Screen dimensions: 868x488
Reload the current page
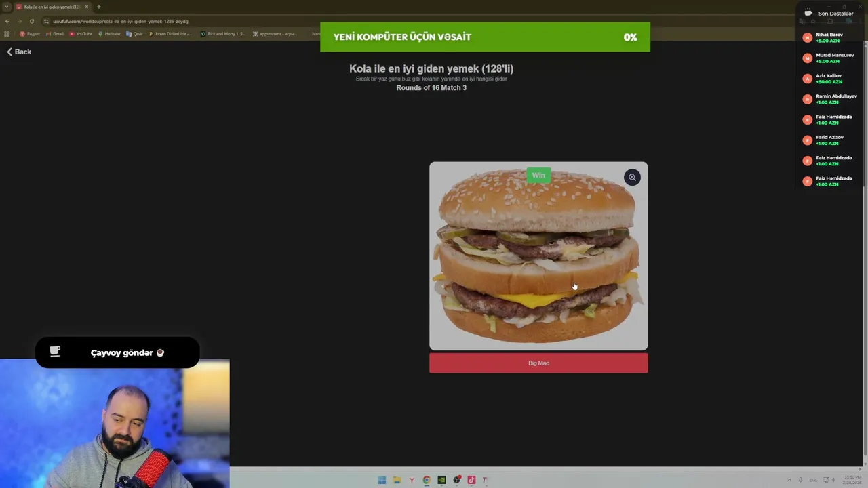tap(31, 21)
